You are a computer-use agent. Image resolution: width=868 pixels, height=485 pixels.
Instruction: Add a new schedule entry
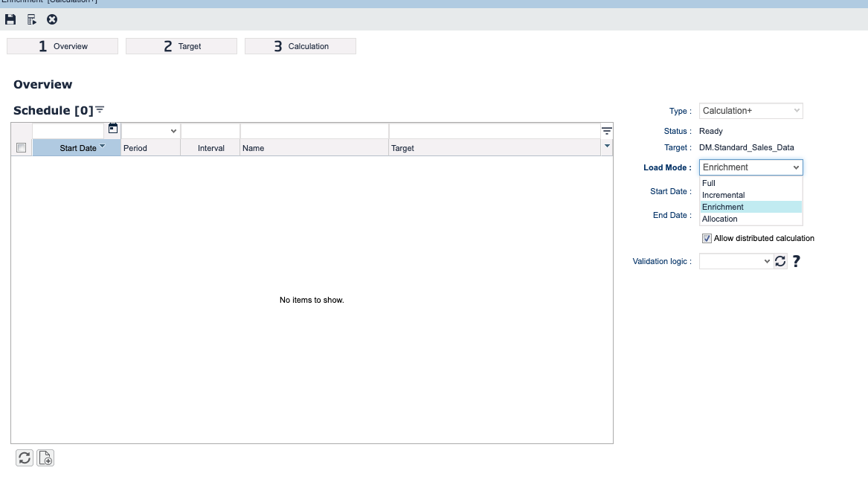coord(45,457)
